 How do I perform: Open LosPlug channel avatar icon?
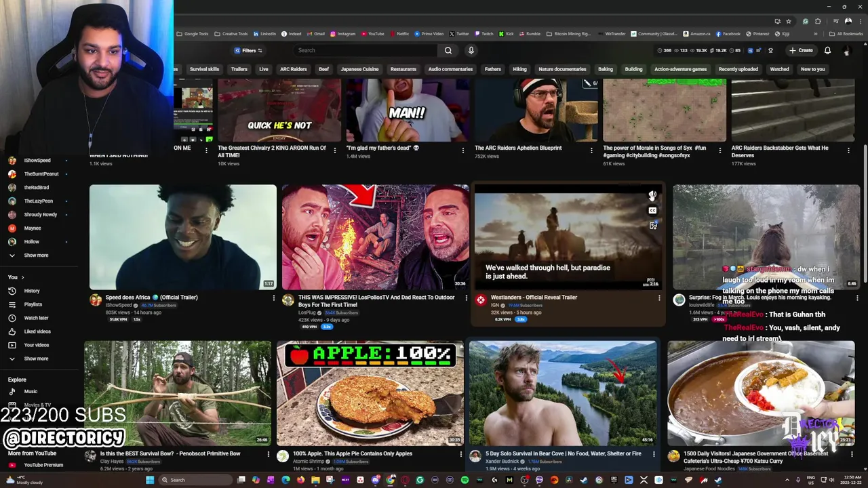point(288,300)
